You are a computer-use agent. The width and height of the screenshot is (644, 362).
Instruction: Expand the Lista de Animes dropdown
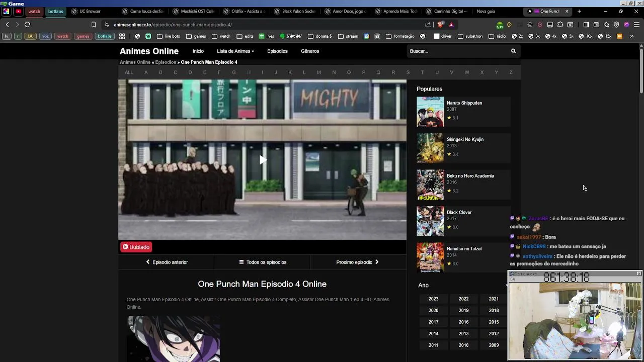(235, 51)
